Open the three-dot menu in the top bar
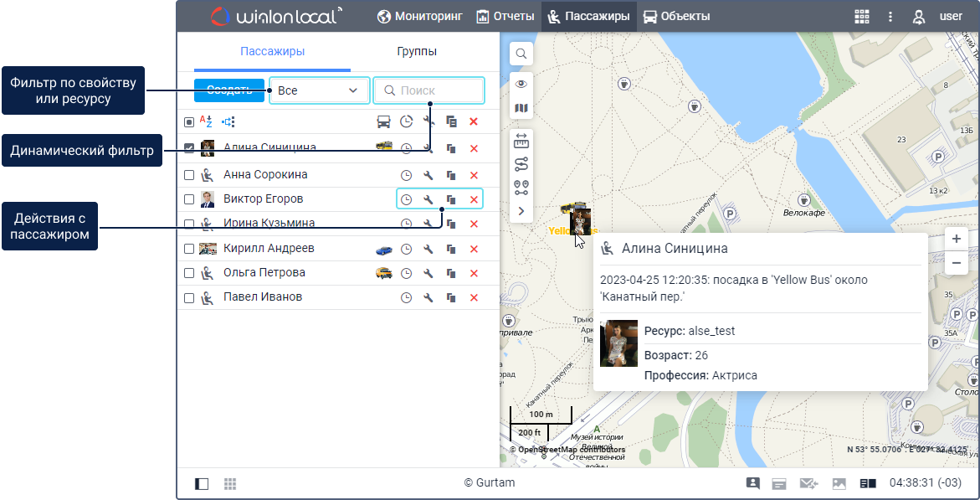Viewport: 980px width, 500px height. [x=890, y=16]
